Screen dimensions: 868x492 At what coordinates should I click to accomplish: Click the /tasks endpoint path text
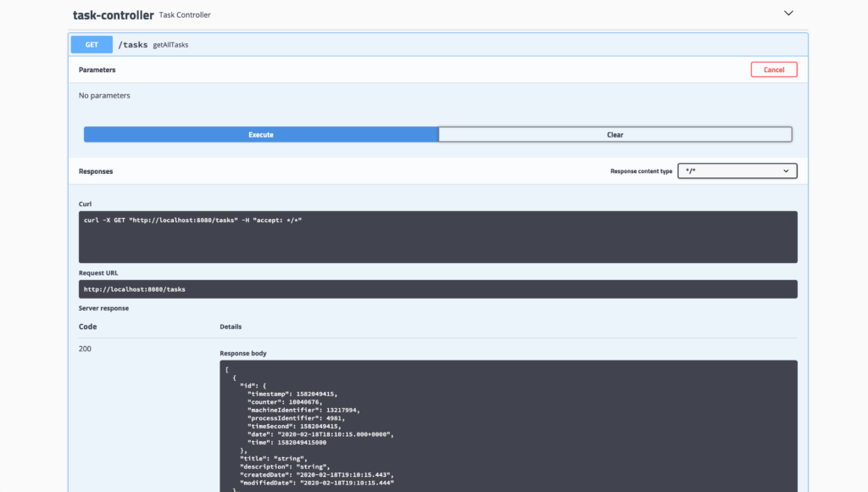133,44
